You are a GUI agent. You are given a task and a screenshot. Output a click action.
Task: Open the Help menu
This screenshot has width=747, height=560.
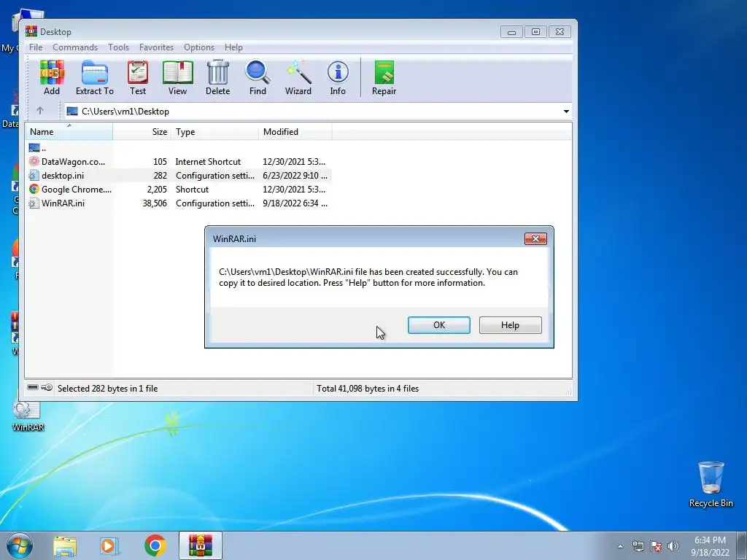point(233,47)
